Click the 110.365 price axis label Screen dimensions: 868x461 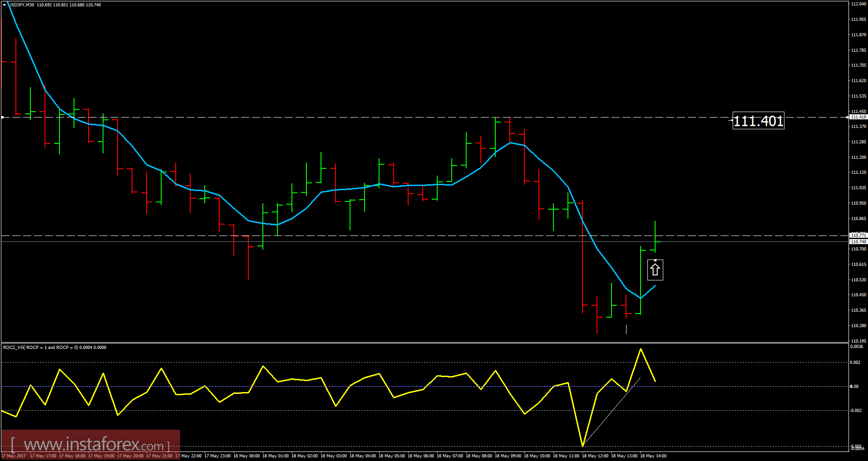[x=858, y=310]
